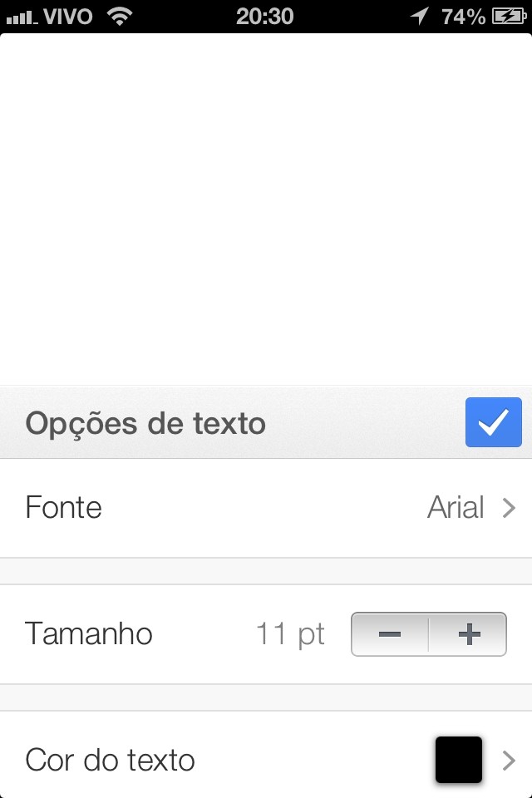This screenshot has height=798, width=532.
Task: Tap the blank document area above the panel
Action: pyautogui.click(x=266, y=208)
